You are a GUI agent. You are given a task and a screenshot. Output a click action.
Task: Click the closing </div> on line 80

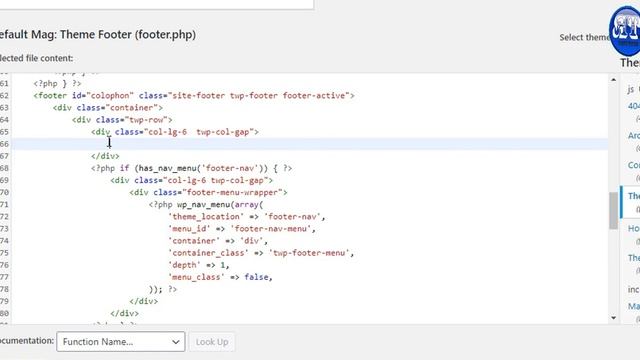click(x=124, y=313)
